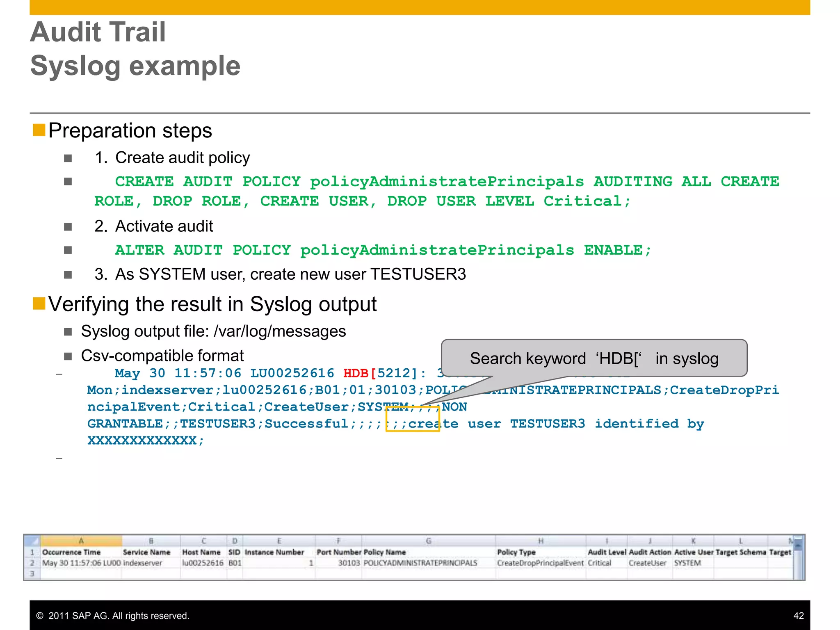This screenshot has width=840, height=630.
Task: Click the 'Audit Level' header cell
Action: tap(607, 552)
